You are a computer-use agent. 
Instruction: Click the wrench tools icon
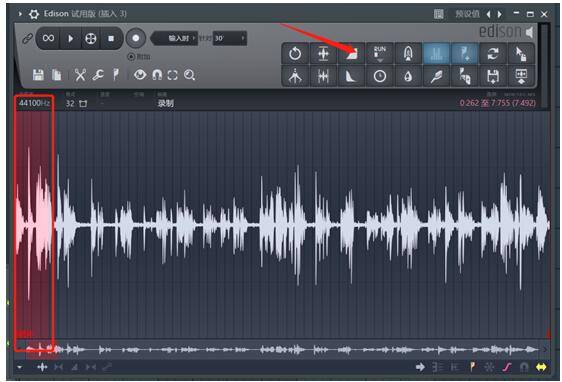pos(97,75)
